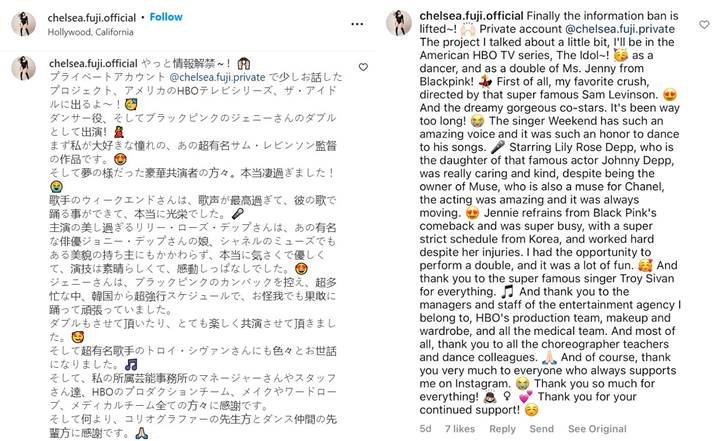Open chelsea.fuji.official username in post header
The image size is (720, 441).
point(92,17)
